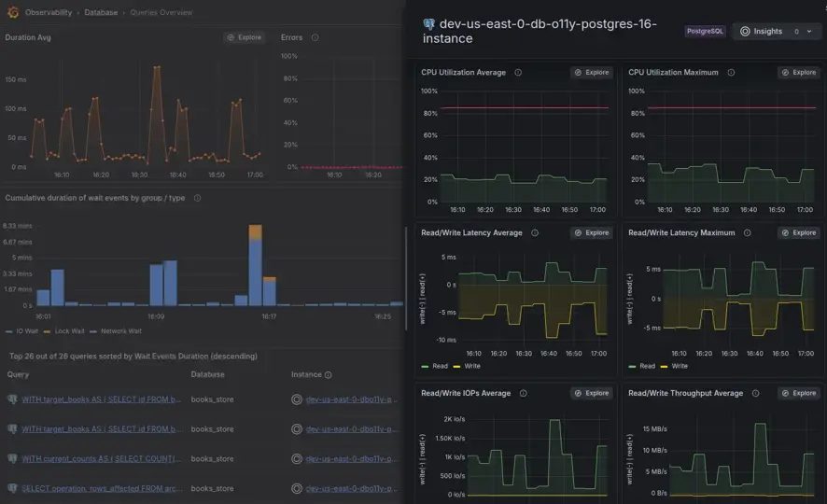Click the vertical scrollbar beside wait events panel

[406, 278]
